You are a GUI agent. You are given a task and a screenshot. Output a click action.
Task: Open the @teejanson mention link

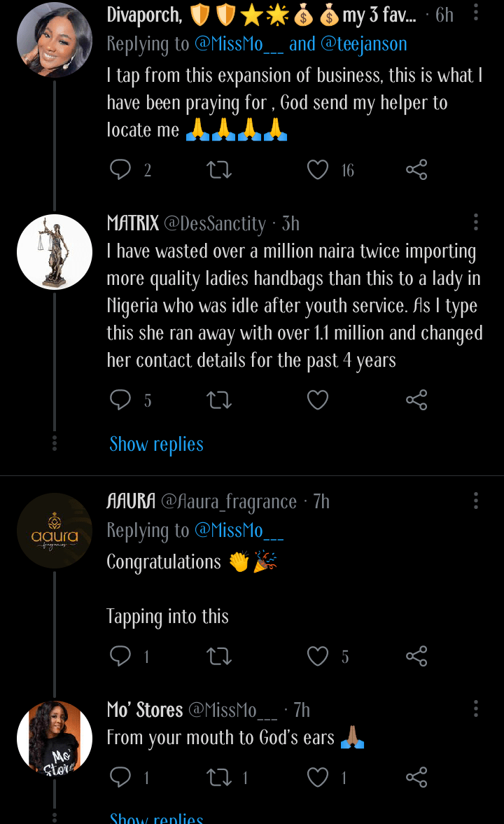click(363, 44)
